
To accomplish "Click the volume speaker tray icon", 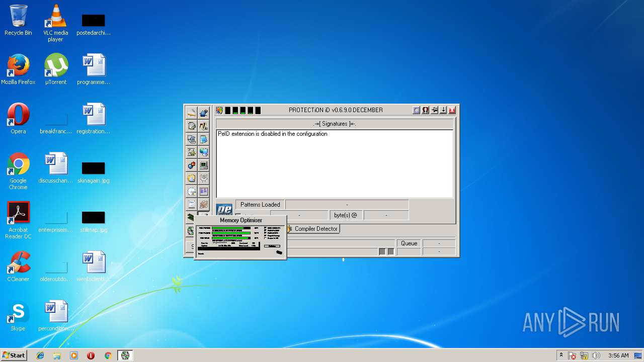I will pyautogui.click(x=596, y=355).
